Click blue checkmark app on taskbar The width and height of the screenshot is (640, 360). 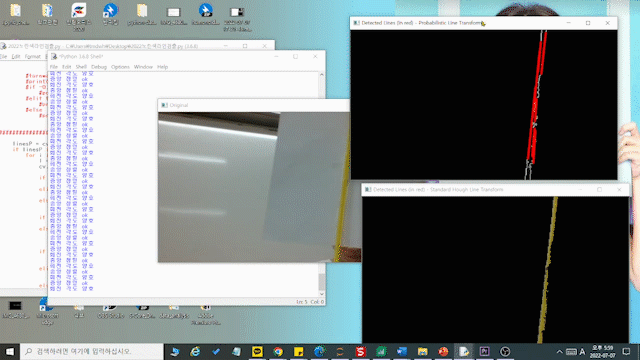tap(216, 351)
